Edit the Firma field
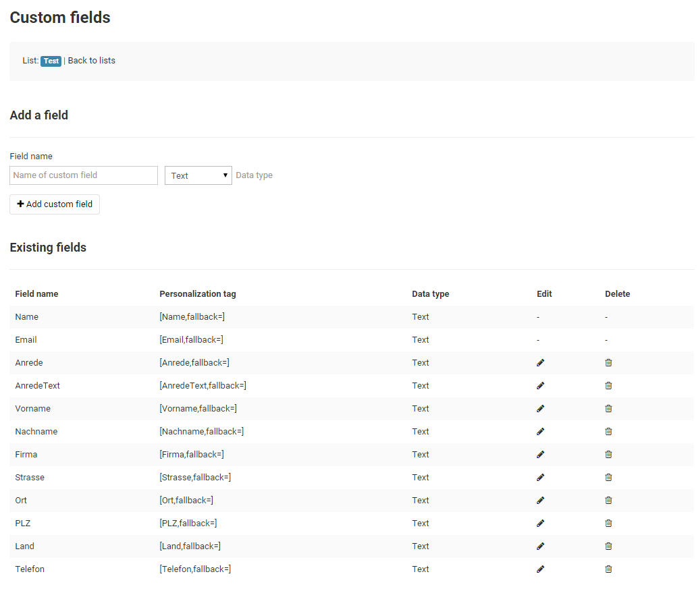The height and width of the screenshot is (593, 700). [x=540, y=455]
